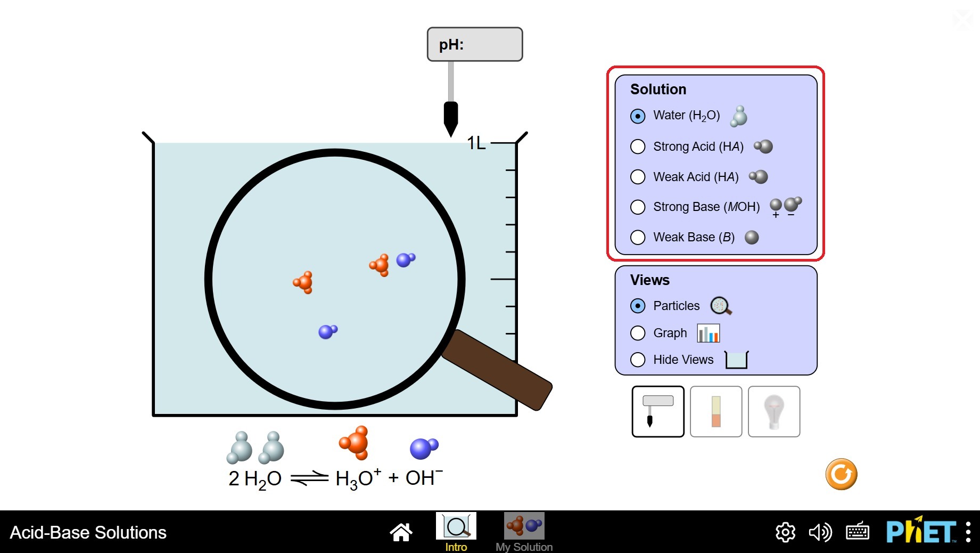Click the pH meter probe tip
980x553 pixels.
pos(451,119)
